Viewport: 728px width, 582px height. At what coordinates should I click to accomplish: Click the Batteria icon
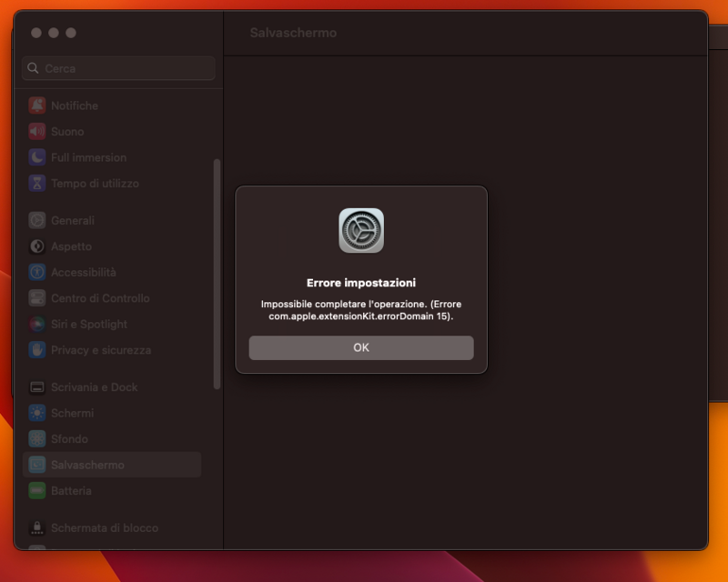[37, 490]
